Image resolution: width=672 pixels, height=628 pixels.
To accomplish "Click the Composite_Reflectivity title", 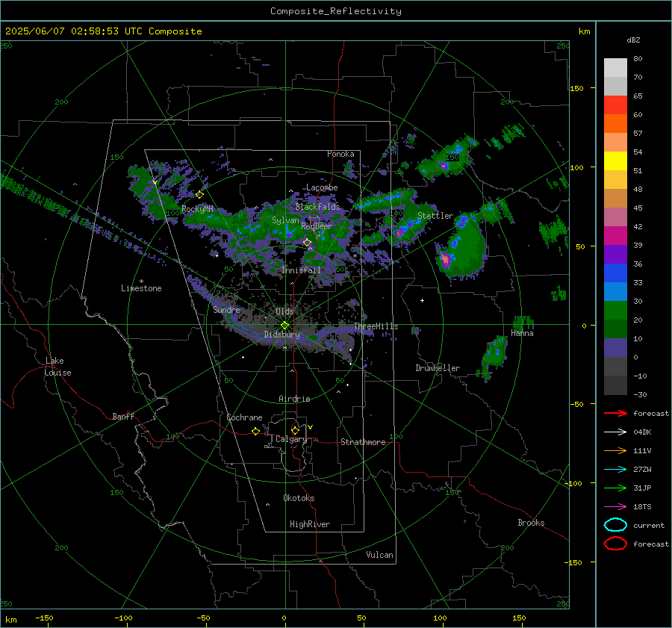I will [x=336, y=11].
